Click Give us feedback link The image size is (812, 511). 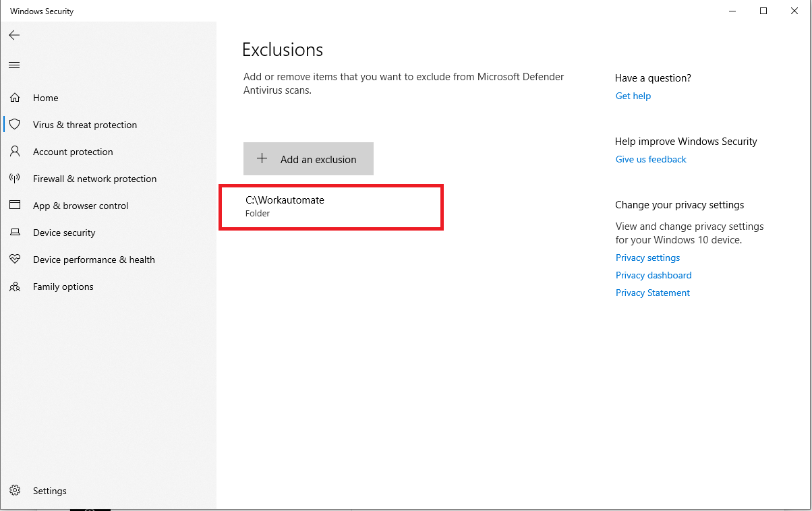click(x=651, y=159)
